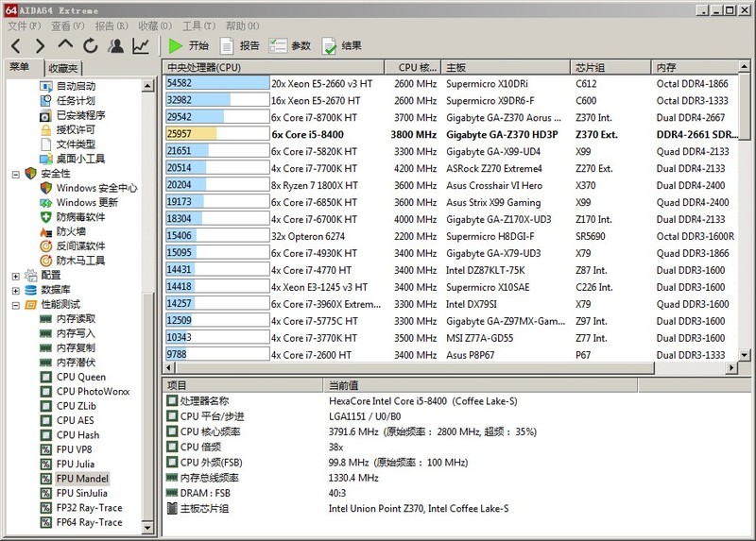Select the Windows 更新 icon

pyautogui.click(x=45, y=203)
